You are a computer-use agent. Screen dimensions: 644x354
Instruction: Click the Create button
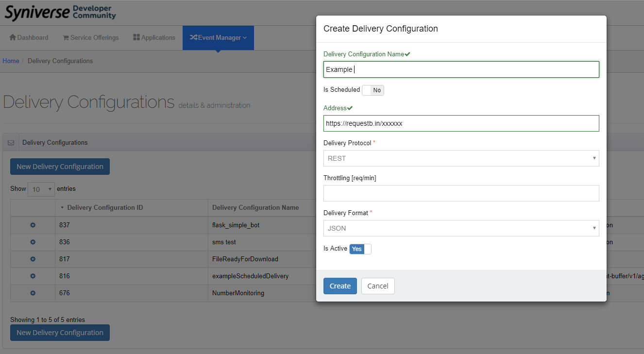pyautogui.click(x=340, y=286)
